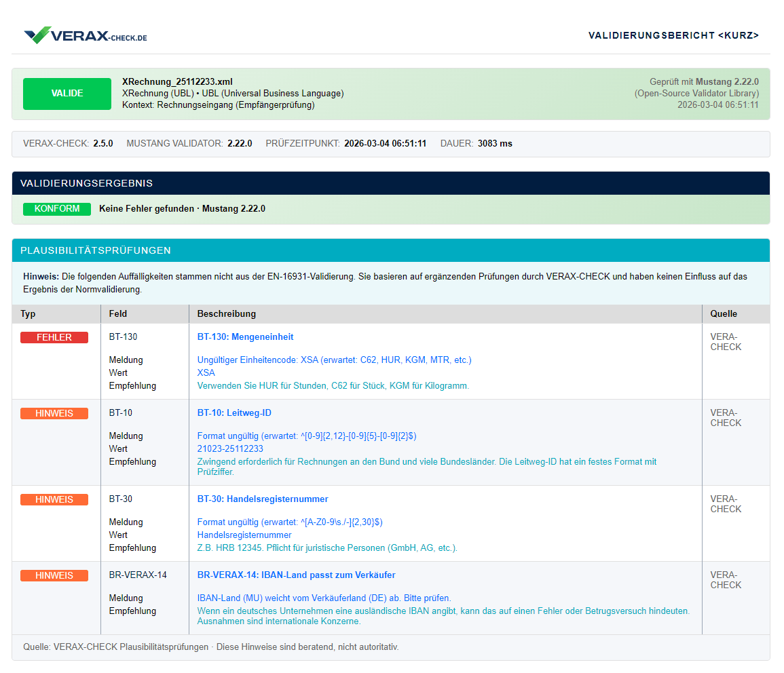The width and height of the screenshot is (784, 673).
Task: Click the Hinweis note about EN-16931-Validierung
Action: click(385, 283)
